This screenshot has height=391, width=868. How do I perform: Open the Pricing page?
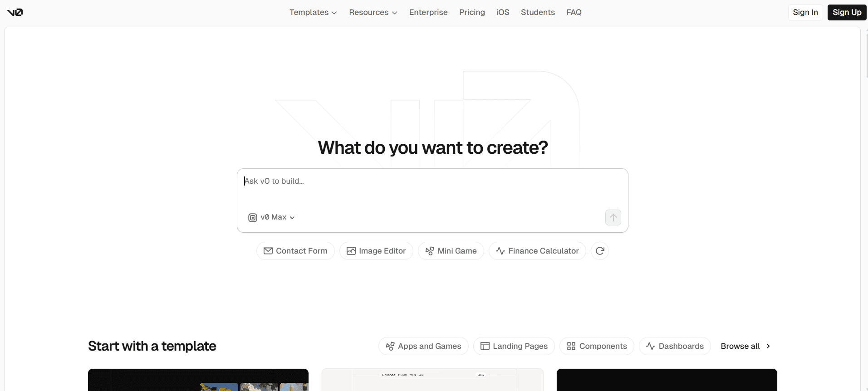click(472, 12)
